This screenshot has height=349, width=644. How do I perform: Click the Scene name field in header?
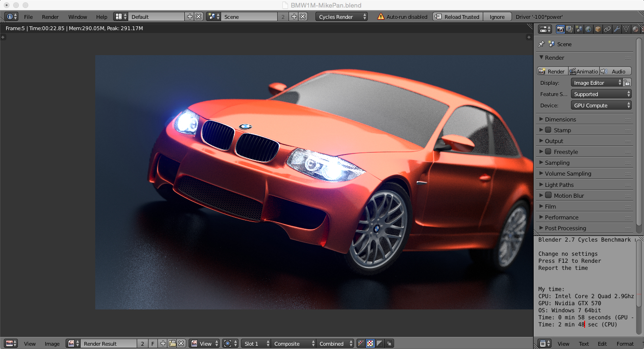click(x=249, y=16)
